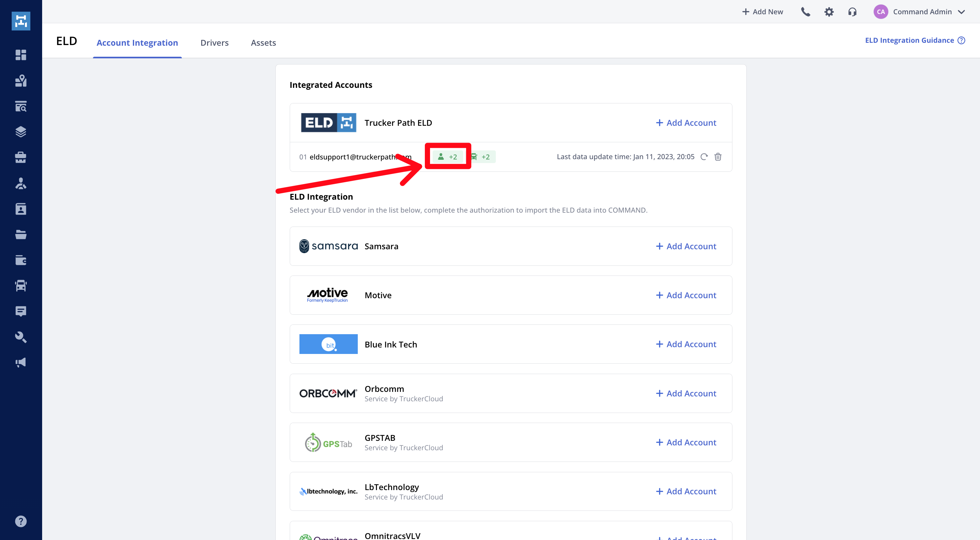Click the ELD page title
This screenshot has height=540, width=980.
tap(66, 41)
